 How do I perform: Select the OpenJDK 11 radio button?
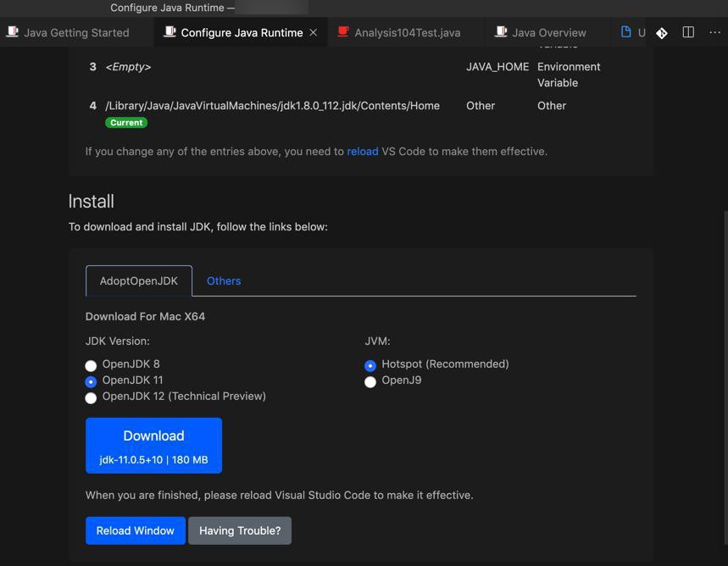91,381
